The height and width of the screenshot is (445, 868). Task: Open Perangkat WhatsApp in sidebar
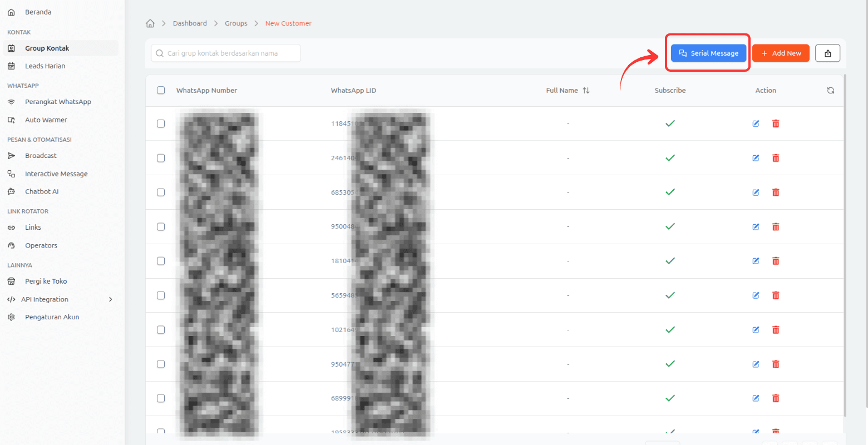pos(58,102)
